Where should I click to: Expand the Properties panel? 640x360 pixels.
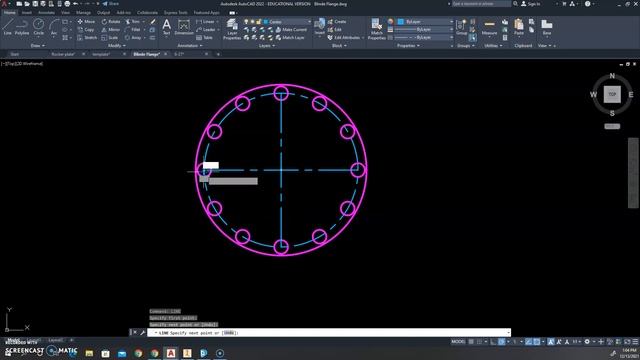pyautogui.click(x=408, y=46)
